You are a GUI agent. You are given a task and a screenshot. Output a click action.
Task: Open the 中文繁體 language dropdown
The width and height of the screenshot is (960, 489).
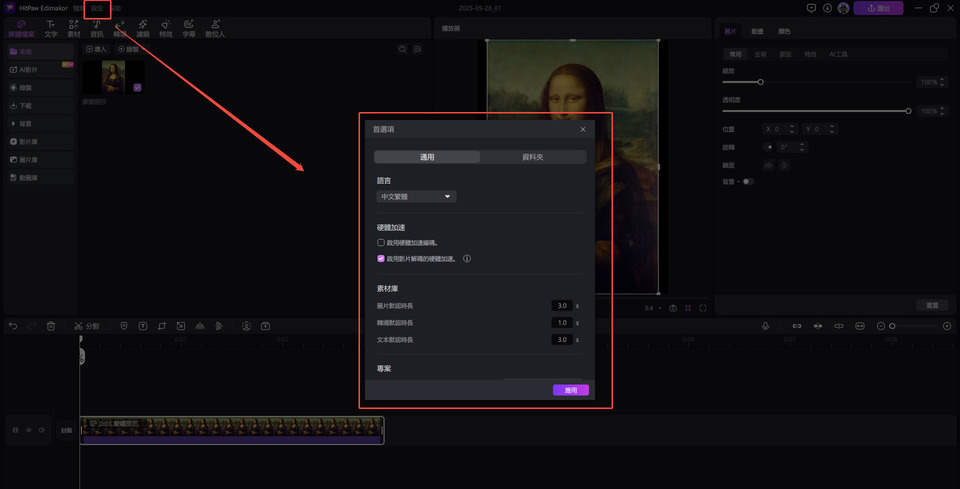(x=416, y=196)
